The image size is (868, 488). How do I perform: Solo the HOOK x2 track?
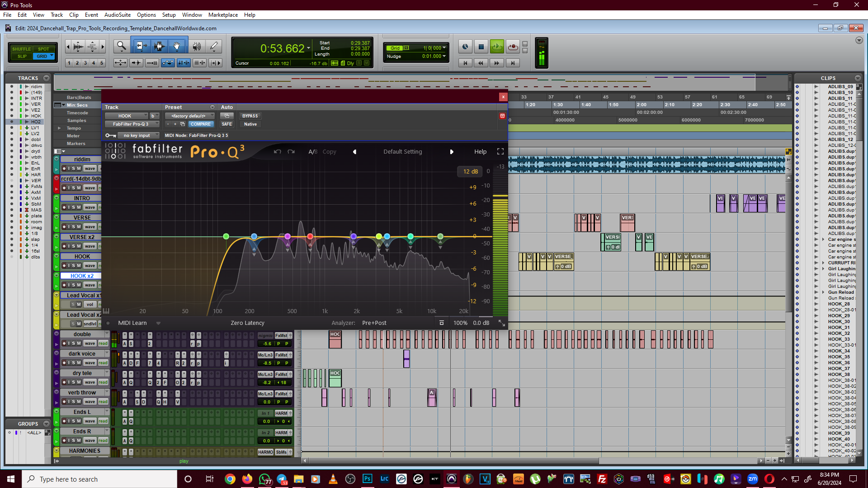74,285
